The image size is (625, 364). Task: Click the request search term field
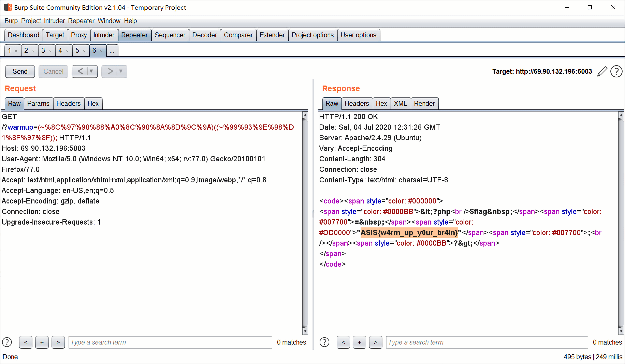[x=170, y=342]
